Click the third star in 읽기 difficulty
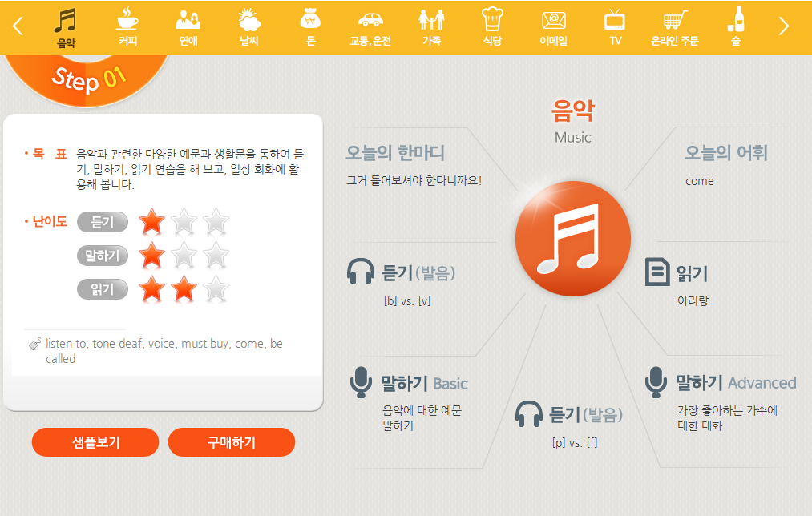Screen dimensions: 812x516 pyautogui.click(x=216, y=289)
